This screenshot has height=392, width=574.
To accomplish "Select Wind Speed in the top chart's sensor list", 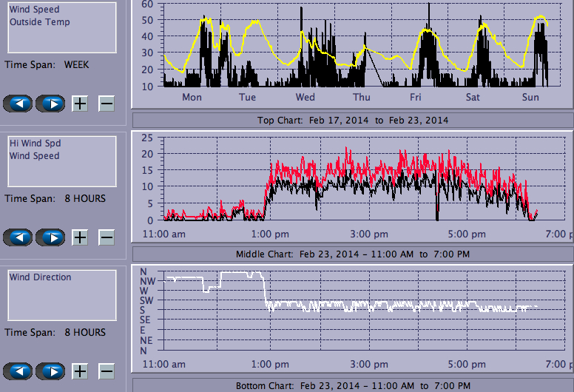I will (35, 10).
